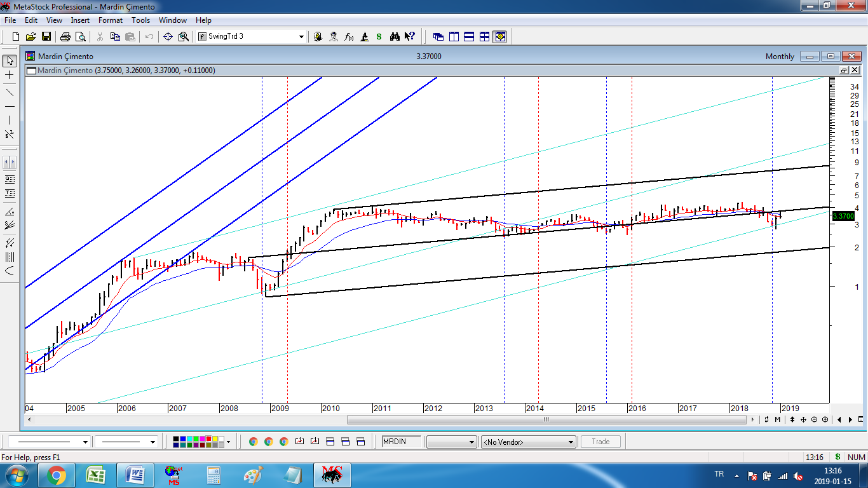
Task: Click the MRDIN symbol input field
Action: (x=402, y=442)
